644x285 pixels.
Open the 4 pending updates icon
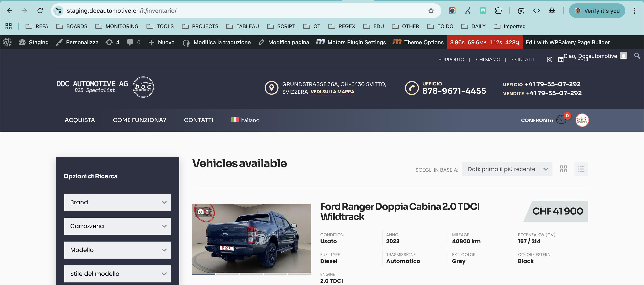pos(112,42)
